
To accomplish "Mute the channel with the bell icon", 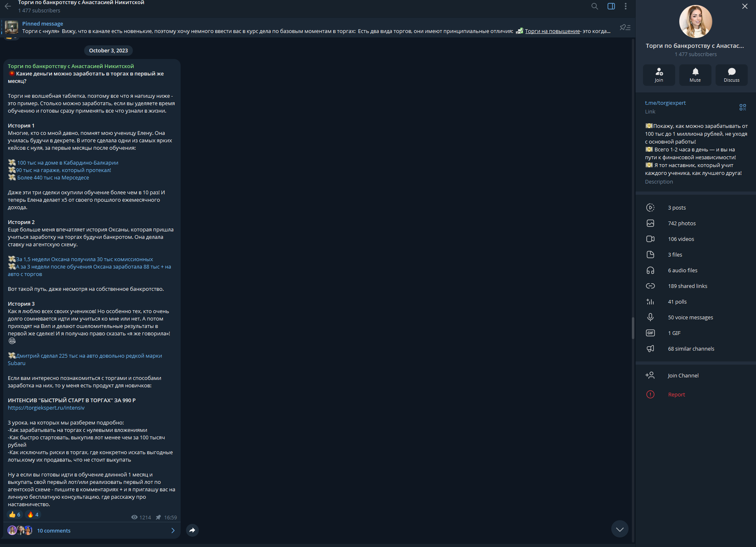I will (695, 75).
